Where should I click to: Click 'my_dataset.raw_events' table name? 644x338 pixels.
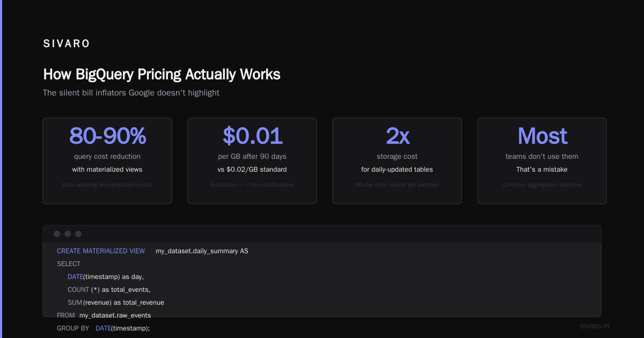pos(115,315)
